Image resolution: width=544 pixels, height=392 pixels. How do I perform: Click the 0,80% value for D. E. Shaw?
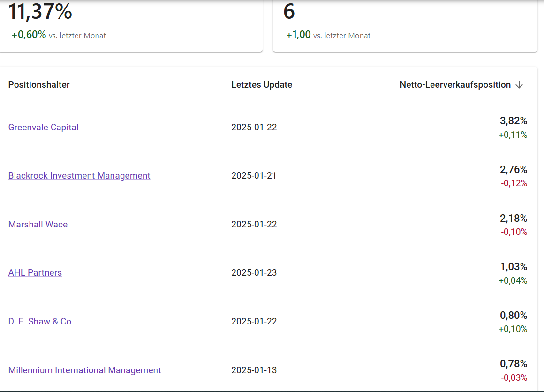(513, 316)
